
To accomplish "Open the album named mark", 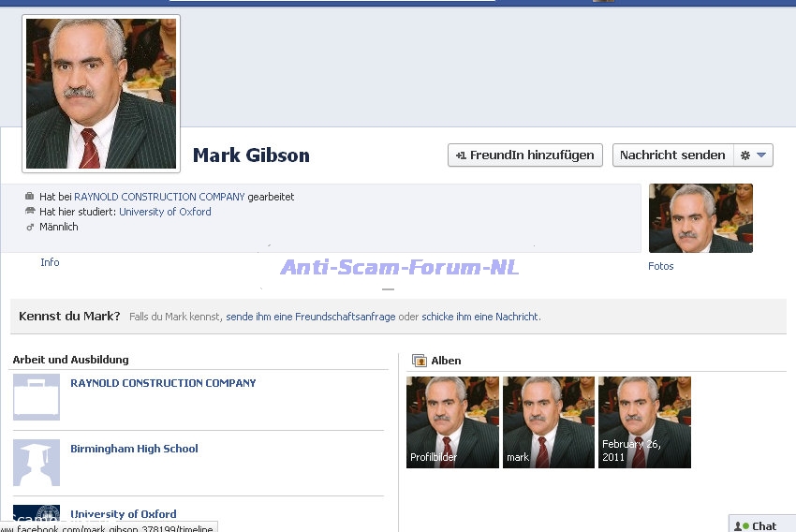I will click(x=549, y=422).
